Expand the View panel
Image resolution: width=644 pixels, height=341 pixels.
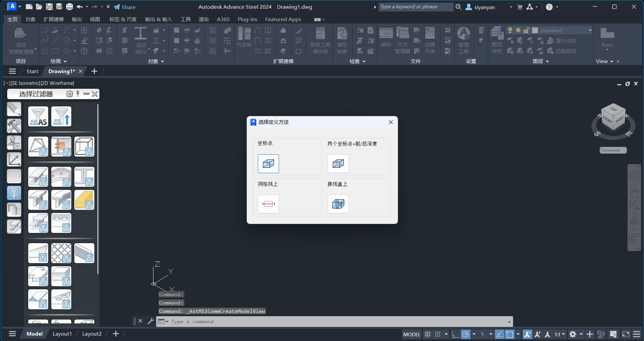point(604,61)
